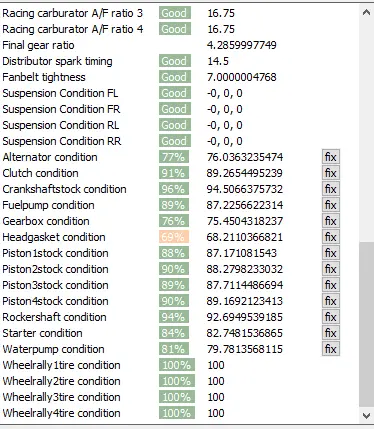The image size is (374, 429).
Task: Click fix button for Alternator condition
Action: pyautogui.click(x=331, y=157)
